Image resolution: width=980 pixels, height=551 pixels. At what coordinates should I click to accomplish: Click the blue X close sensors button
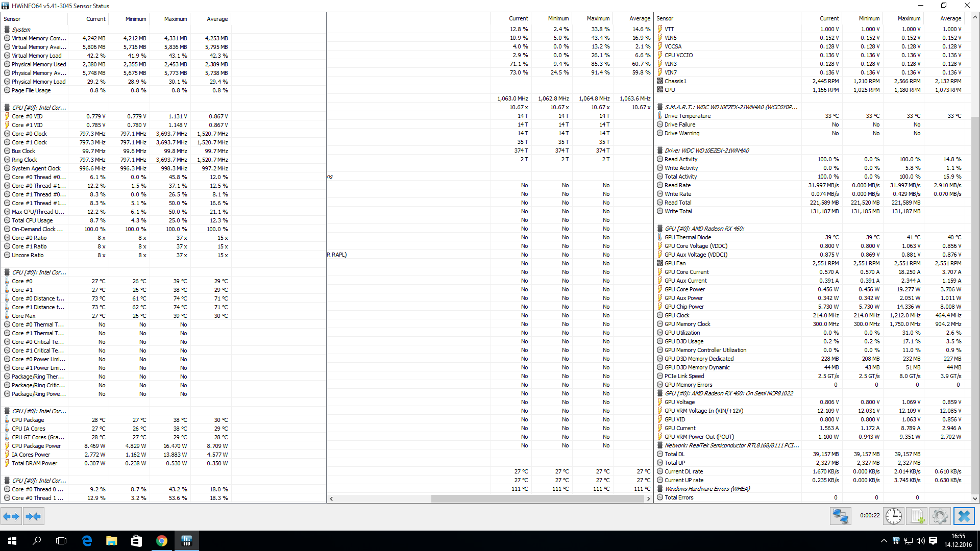pyautogui.click(x=964, y=516)
